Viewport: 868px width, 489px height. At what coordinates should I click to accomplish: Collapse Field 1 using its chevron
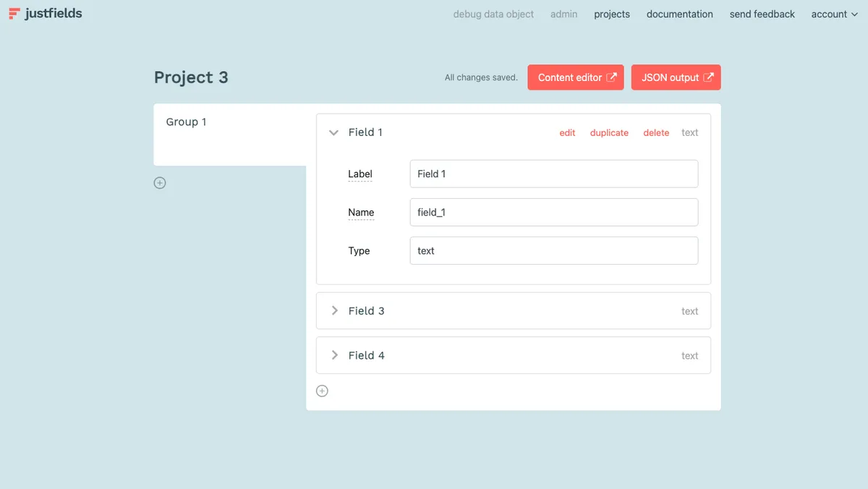pyautogui.click(x=333, y=132)
